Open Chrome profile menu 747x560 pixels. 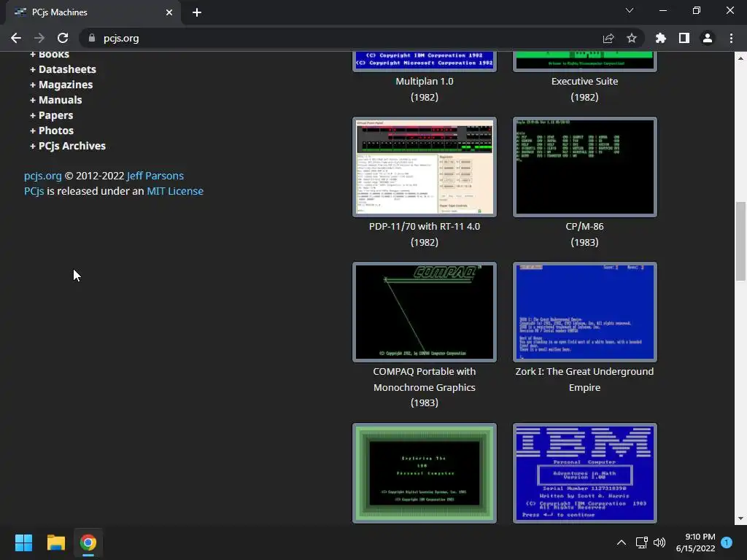(x=708, y=38)
